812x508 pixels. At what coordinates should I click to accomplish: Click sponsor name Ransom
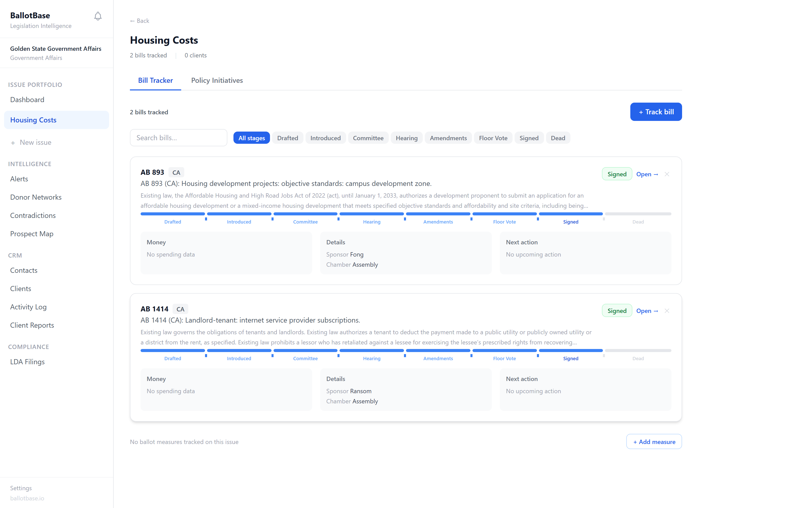[x=361, y=391]
